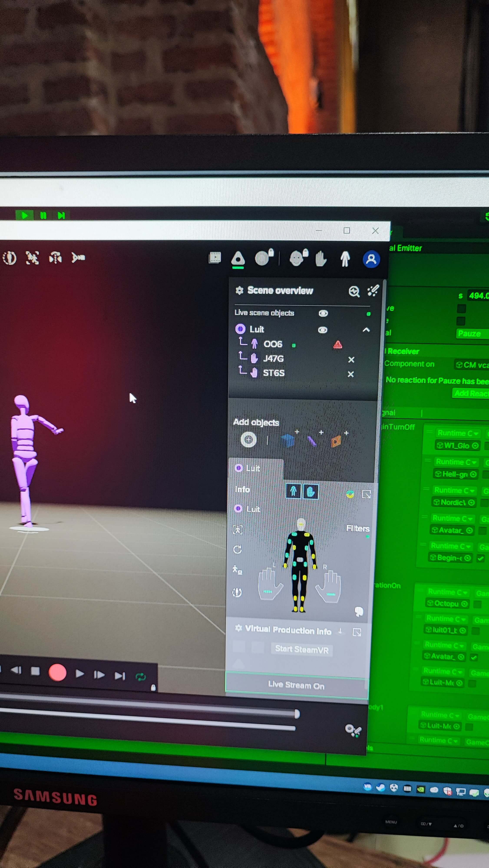
Task: Pop out the Virtual Production Info panel
Action: coord(357,632)
